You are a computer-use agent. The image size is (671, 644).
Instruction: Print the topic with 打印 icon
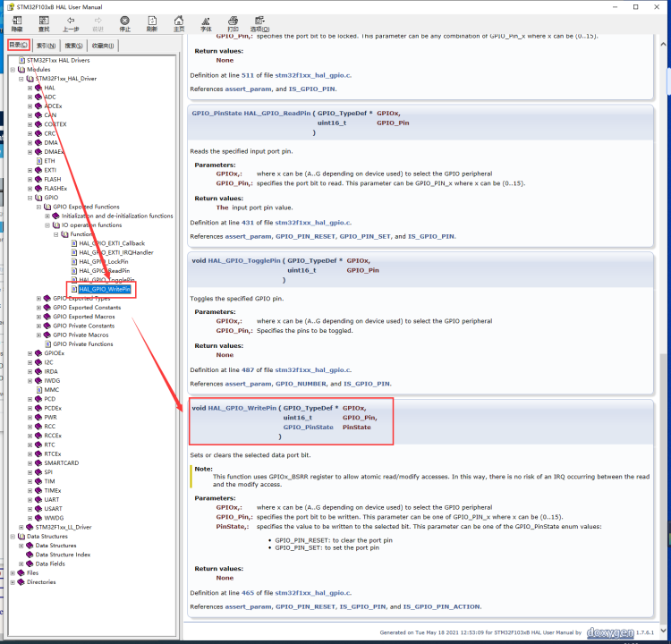click(233, 23)
